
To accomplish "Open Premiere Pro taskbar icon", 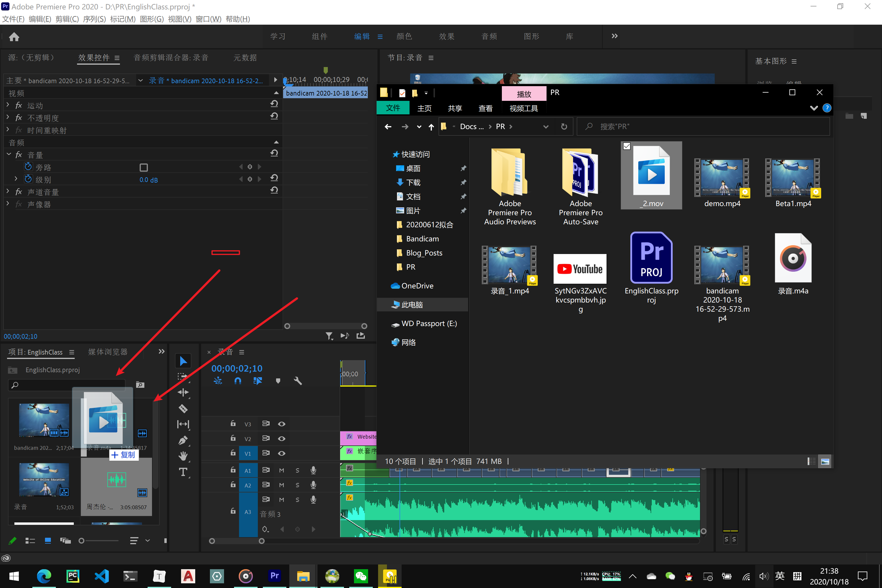I will click(x=275, y=576).
